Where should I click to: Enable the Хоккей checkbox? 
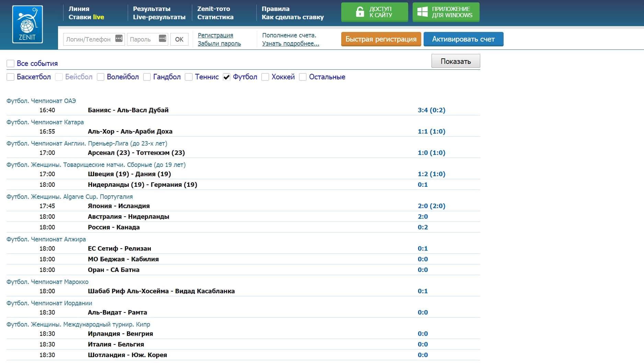tap(265, 77)
